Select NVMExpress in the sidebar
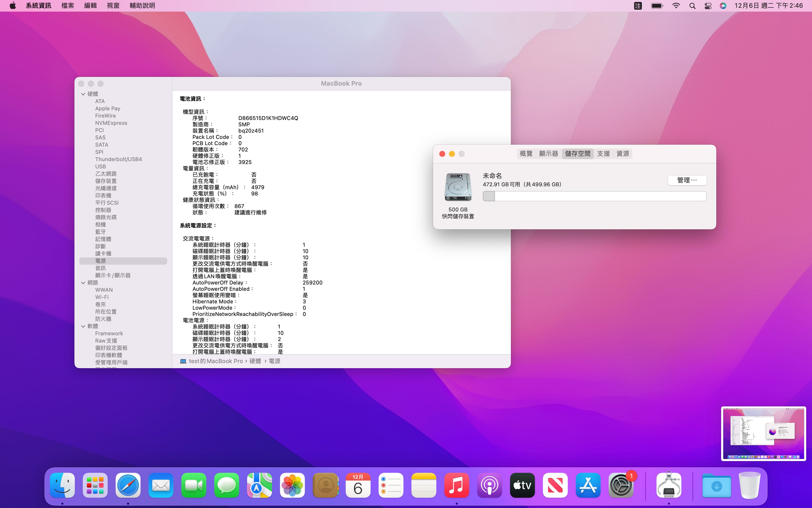This screenshot has width=812, height=508. pyautogui.click(x=111, y=123)
